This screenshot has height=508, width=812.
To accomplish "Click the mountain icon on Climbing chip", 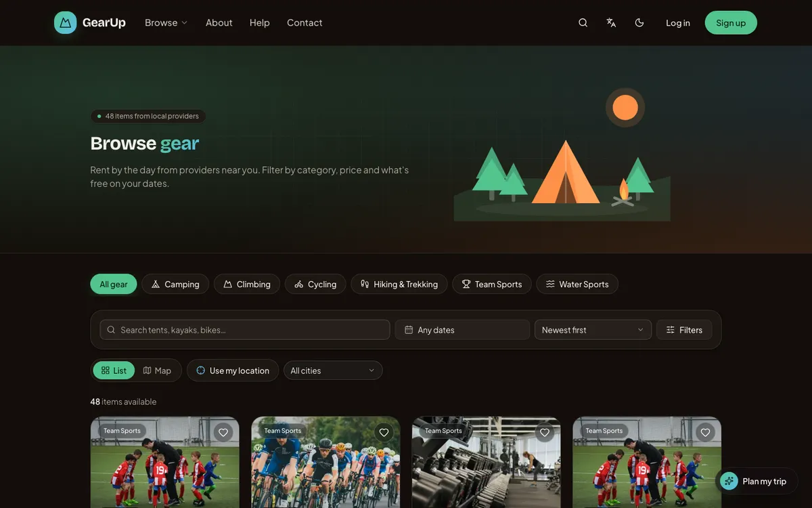I will [x=228, y=284].
